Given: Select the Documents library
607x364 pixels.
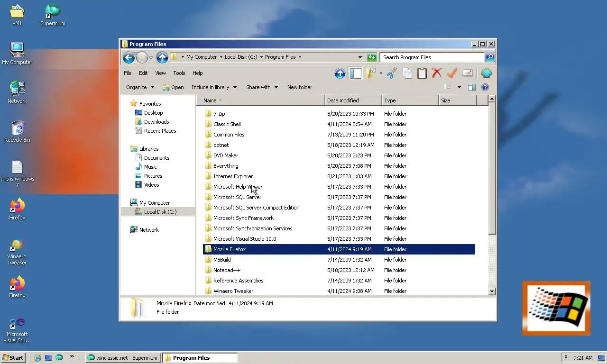Looking at the screenshot, I should [156, 158].
